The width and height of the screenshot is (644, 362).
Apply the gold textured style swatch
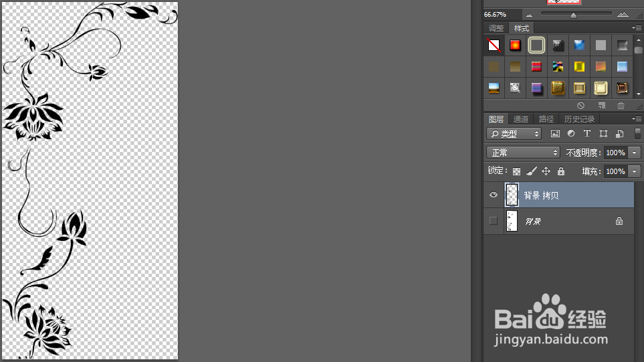pos(558,88)
